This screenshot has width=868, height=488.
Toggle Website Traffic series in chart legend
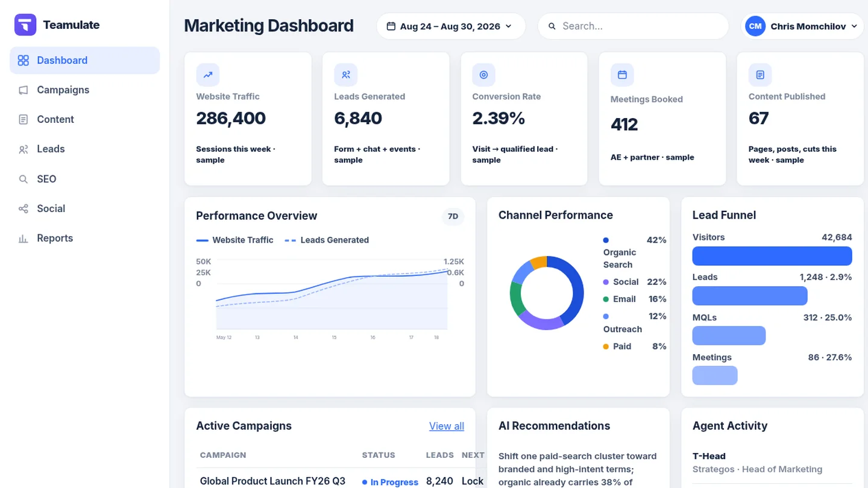click(235, 240)
